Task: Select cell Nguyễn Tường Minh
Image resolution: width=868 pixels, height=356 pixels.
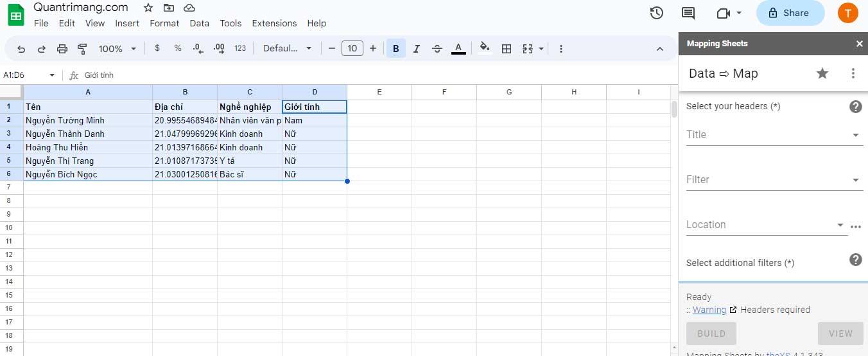Action: [x=88, y=120]
